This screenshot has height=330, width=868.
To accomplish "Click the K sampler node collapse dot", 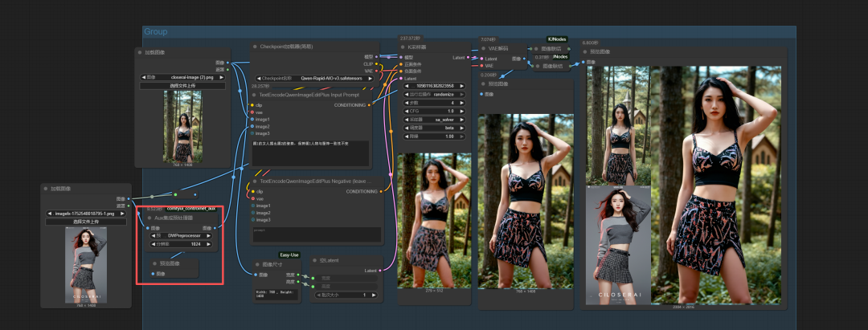I will coord(403,47).
